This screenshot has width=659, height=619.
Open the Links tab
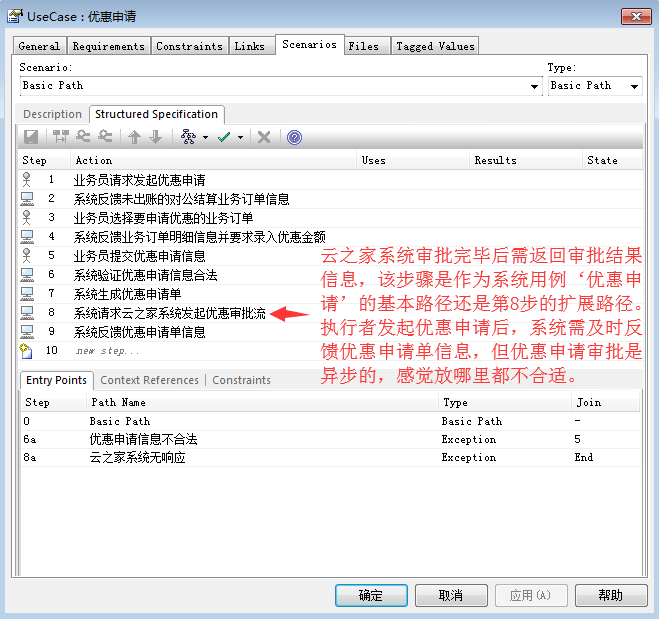coord(250,46)
